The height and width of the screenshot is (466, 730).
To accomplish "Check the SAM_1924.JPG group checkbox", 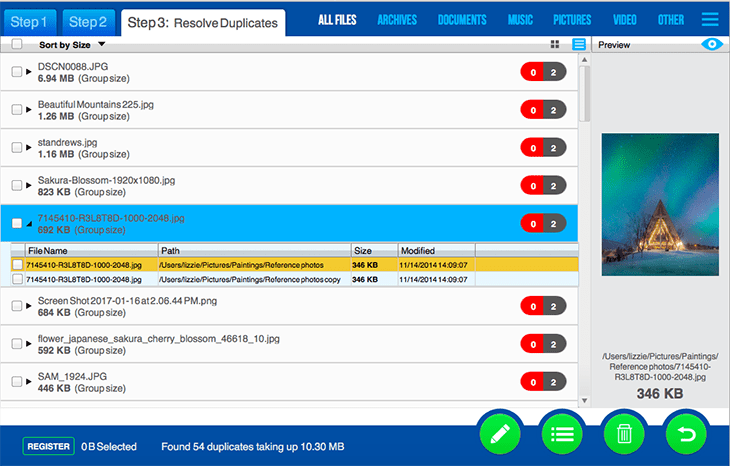I will (17, 381).
